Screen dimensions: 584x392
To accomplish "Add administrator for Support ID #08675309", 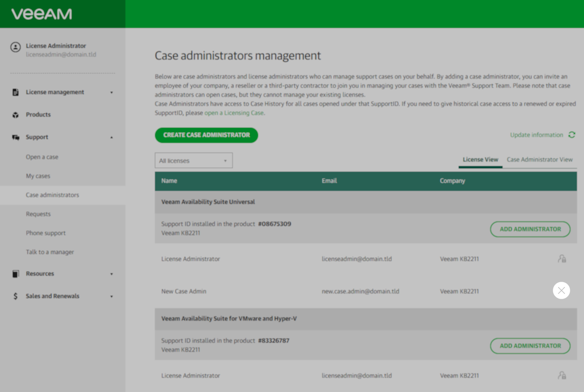I will click(530, 229).
